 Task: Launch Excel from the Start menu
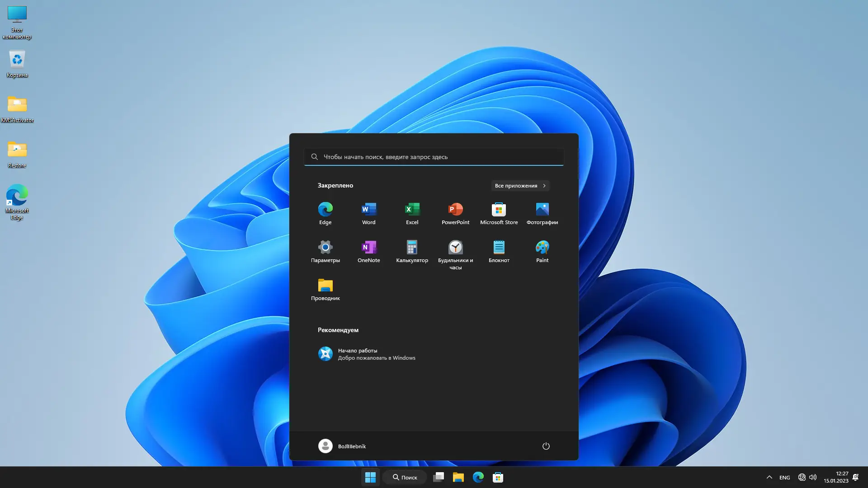point(412,213)
